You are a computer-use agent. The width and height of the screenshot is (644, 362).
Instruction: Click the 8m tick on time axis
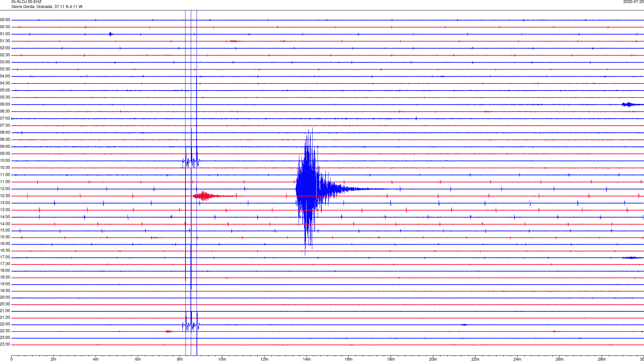pyautogui.click(x=180, y=359)
